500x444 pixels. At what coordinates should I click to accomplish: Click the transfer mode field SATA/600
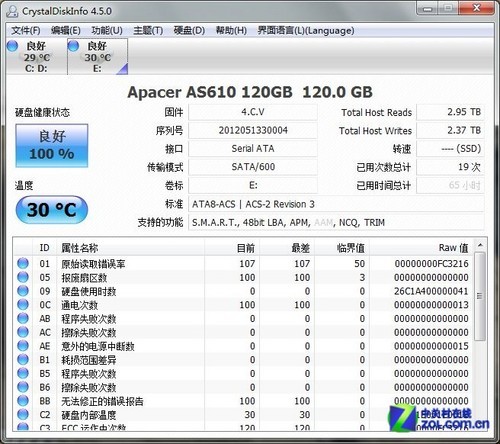pos(253,167)
